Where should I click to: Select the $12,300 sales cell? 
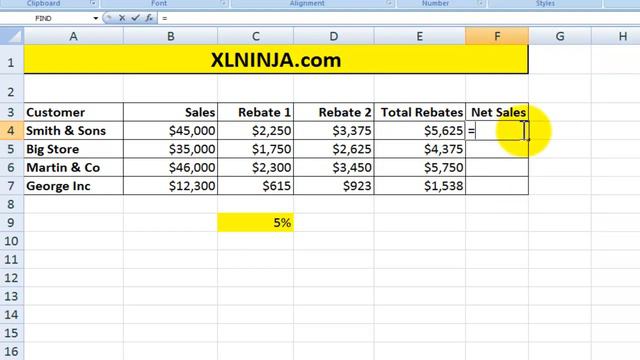click(x=171, y=186)
